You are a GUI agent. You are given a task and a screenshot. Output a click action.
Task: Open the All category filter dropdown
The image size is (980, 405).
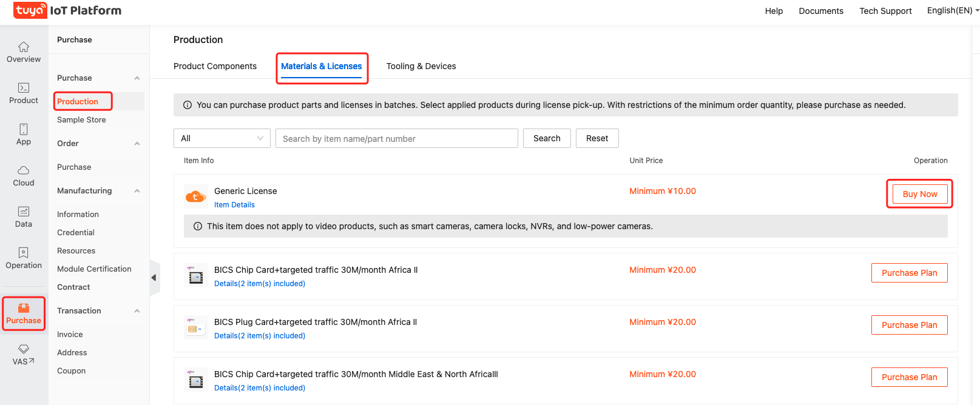click(221, 138)
